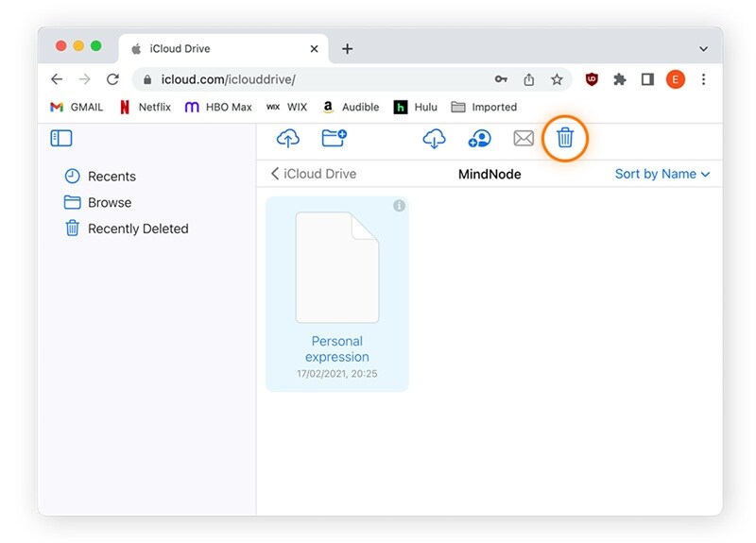This screenshot has height=543, width=756.
Task: Go back to iCloud Drive
Action: click(x=314, y=174)
